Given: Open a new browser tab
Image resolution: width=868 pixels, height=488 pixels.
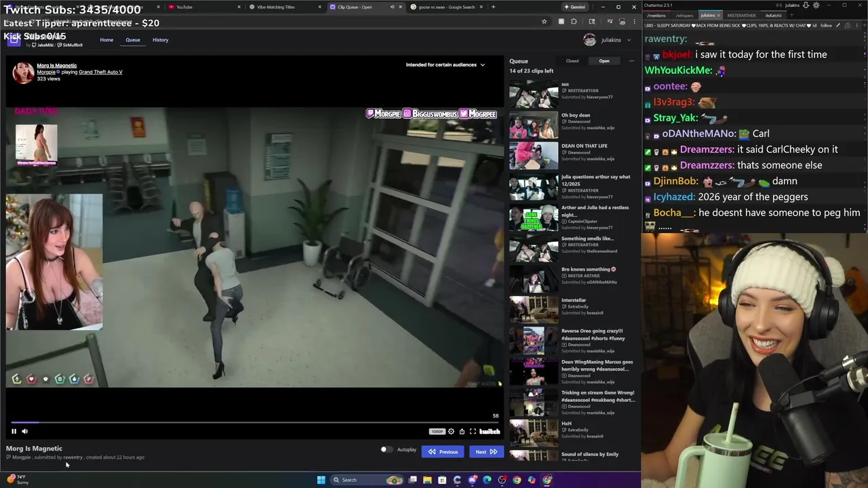Looking at the screenshot, I should 493,7.
